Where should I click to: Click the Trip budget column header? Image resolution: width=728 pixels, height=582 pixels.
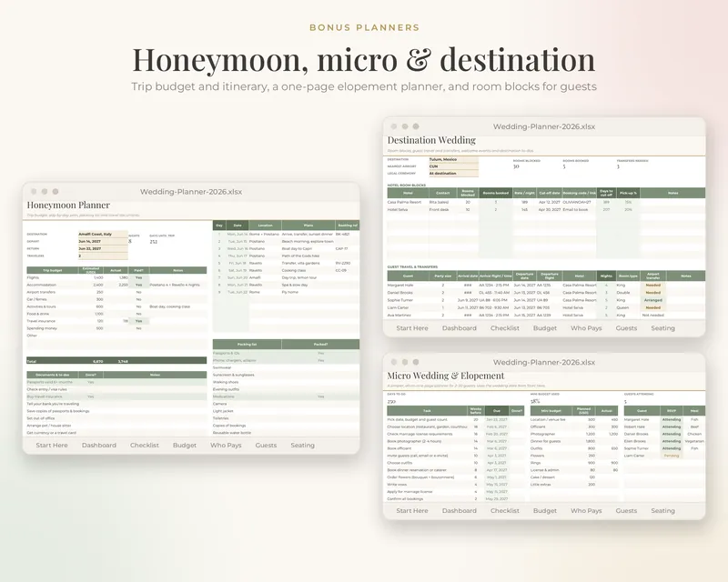[53, 270]
